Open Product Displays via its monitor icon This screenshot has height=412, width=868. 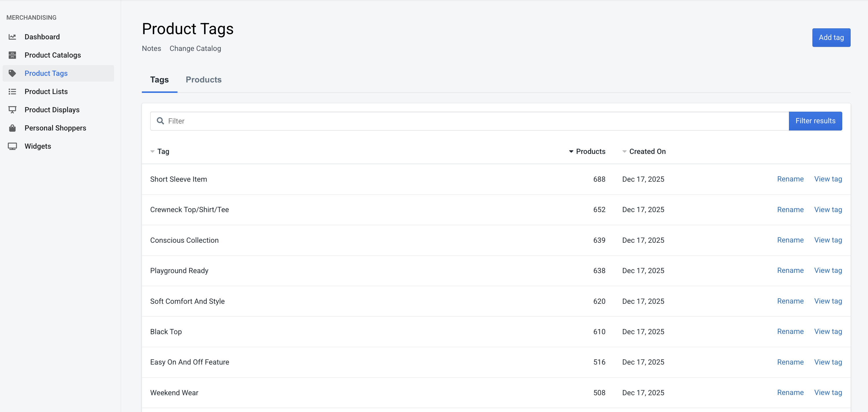tap(12, 109)
